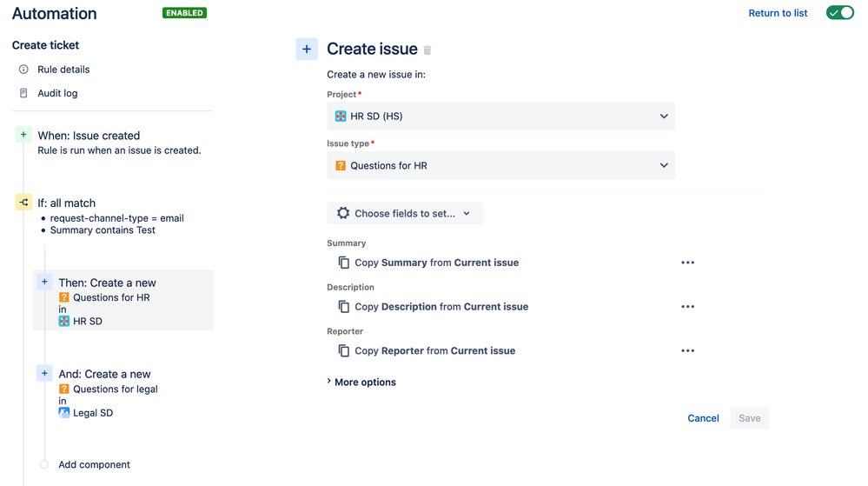The width and height of the screenshot is (868, 486).
Task: Click the Audit log document icon
Action: (23, 93)
